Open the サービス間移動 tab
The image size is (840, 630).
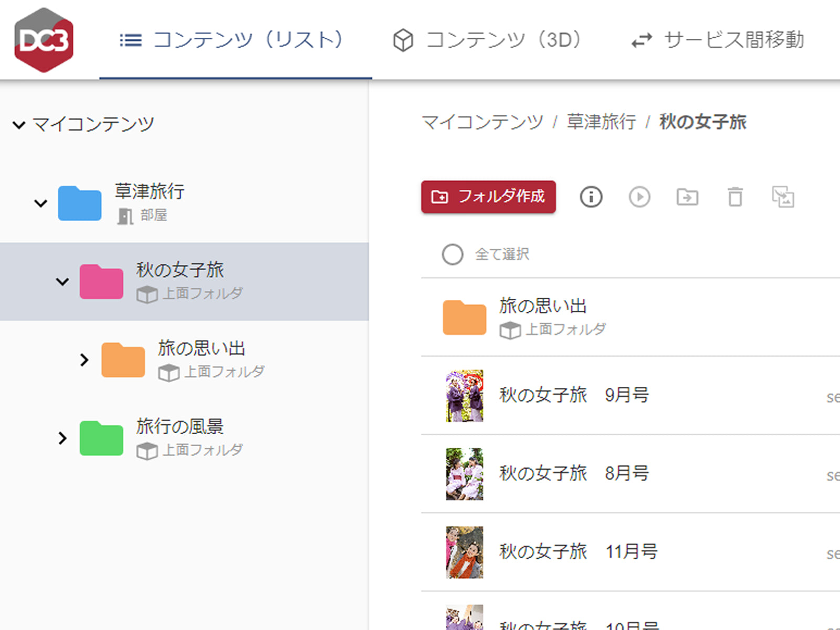click(718, 40)
